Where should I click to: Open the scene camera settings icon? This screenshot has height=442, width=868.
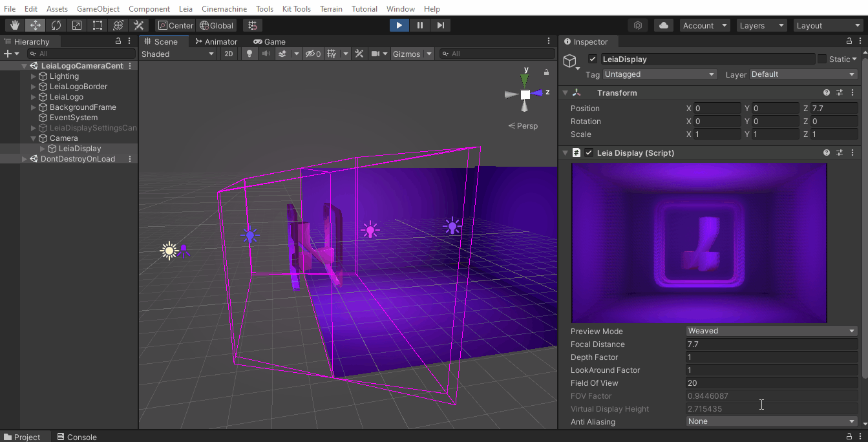tap(375, 54)
